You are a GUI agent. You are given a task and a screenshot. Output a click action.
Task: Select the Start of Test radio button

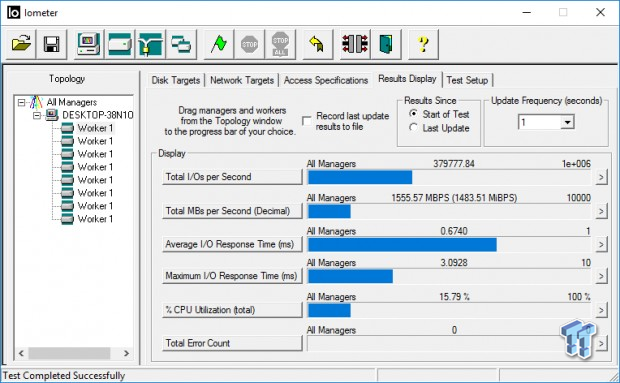413,114
